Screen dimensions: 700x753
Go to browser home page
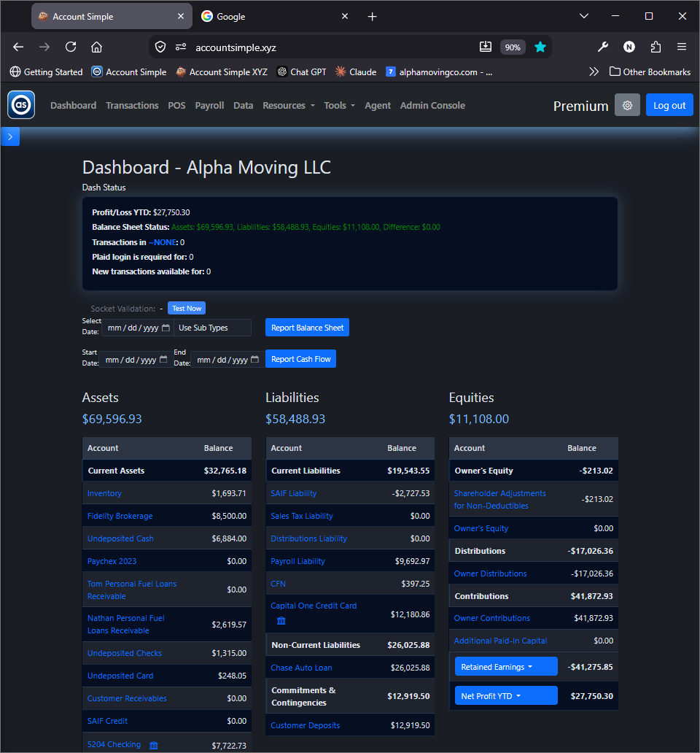pyautogui.click(x=96, y=47)
